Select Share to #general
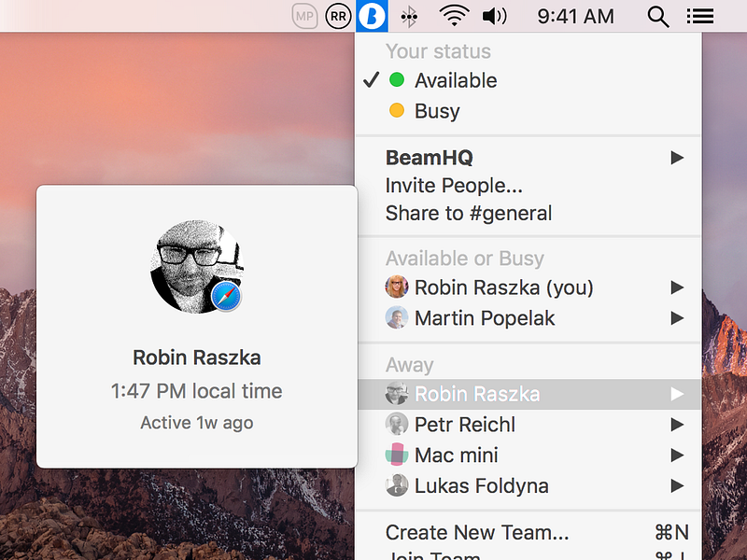The width and height of the screenshot is (747, 560). (529, 213)
